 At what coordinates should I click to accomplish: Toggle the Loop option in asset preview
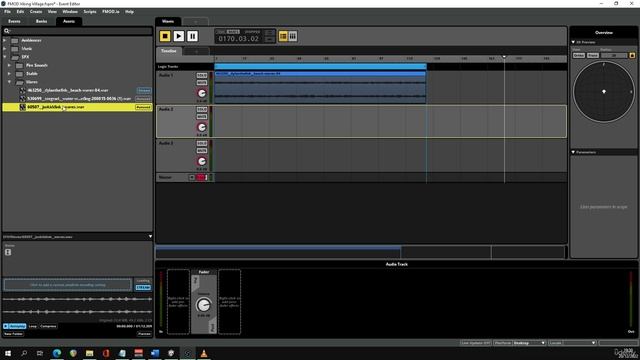pos(33,326)
